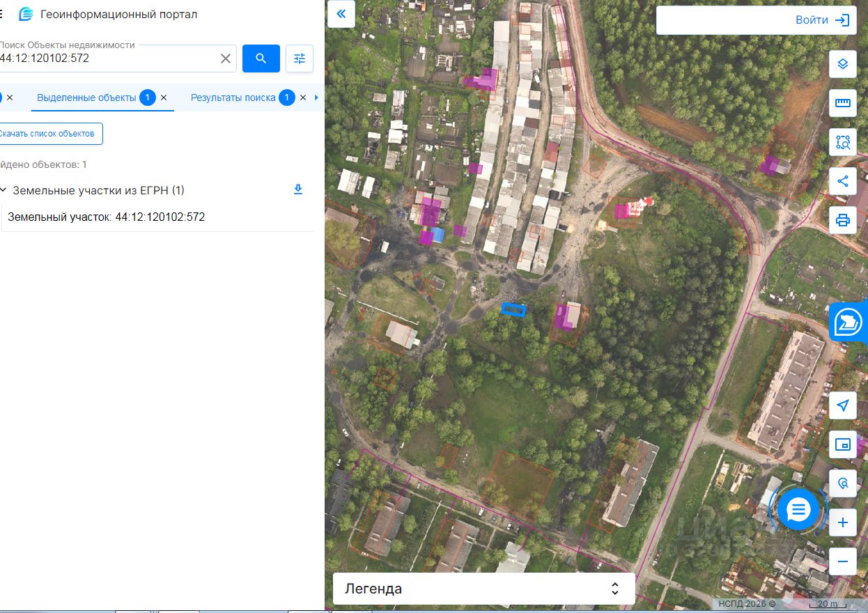
Task: Clear the search field with X icon
Action: click(x=226, y=59)
